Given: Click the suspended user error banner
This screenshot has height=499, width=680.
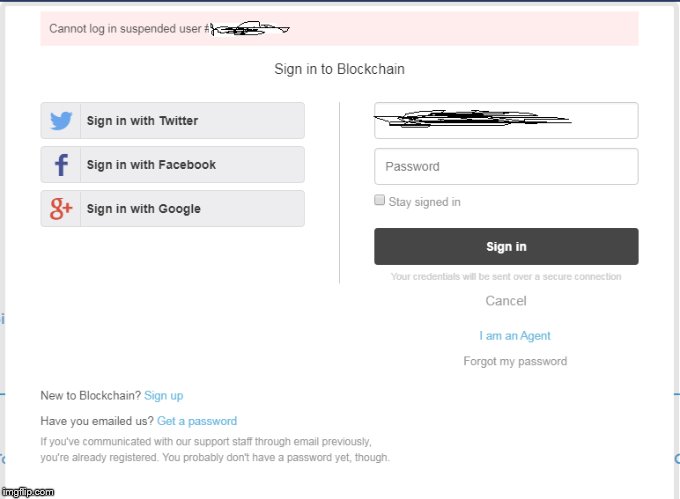Looking at the screenshot, I should (x=340, y=29).
